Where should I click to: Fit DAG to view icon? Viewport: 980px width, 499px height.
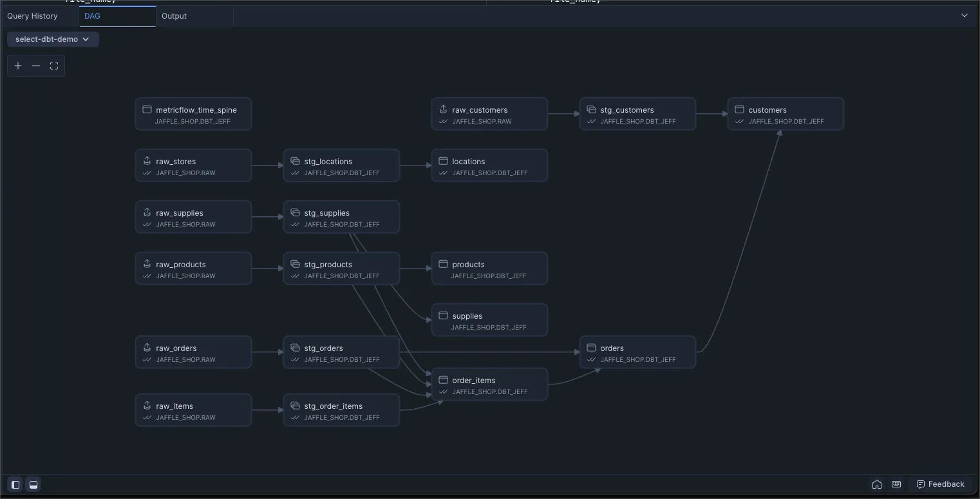pyautogui.click(x=54, y=66)
